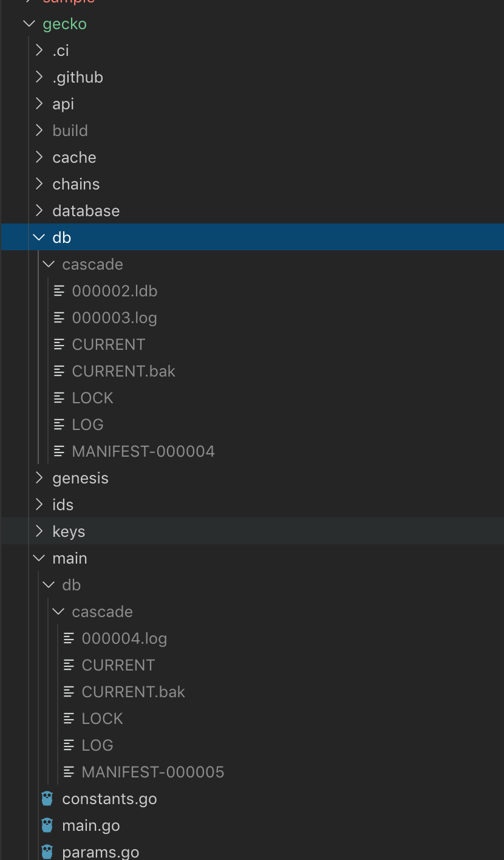The image size is (504, 860).
Task: Click the file icon beside CURRENT.bak
Action: (x=60, y=370)
